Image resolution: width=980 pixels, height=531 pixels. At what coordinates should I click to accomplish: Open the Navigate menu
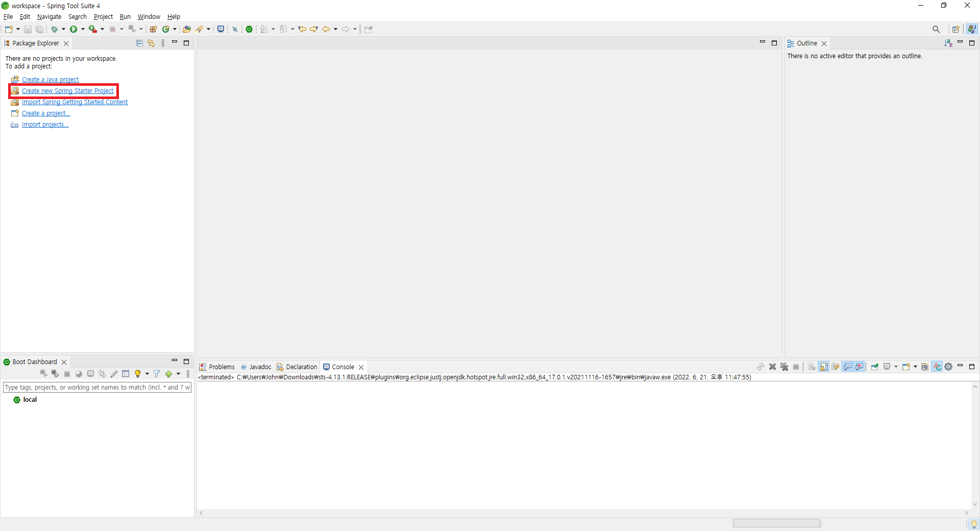49,17
